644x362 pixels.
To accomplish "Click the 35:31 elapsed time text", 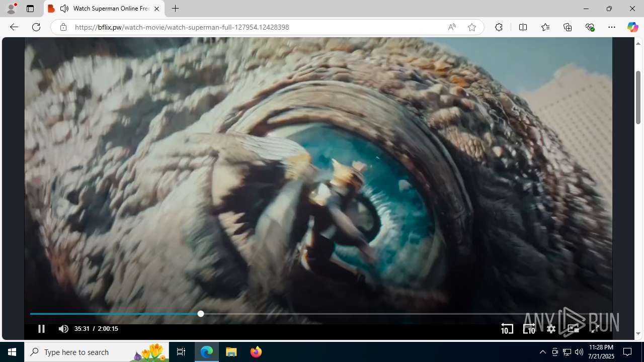I will [82, 329].
